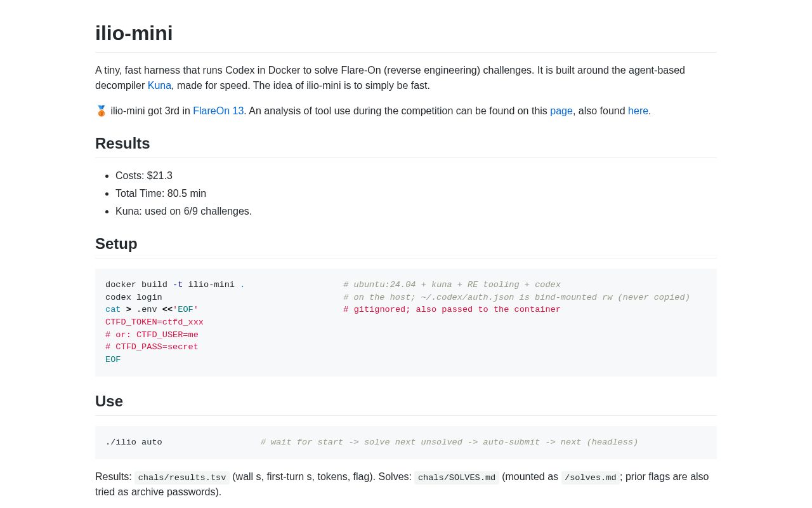This screenshot has height=508, width=812.
Task: Open the FlareOn 13 link
Action: [218, 111]
